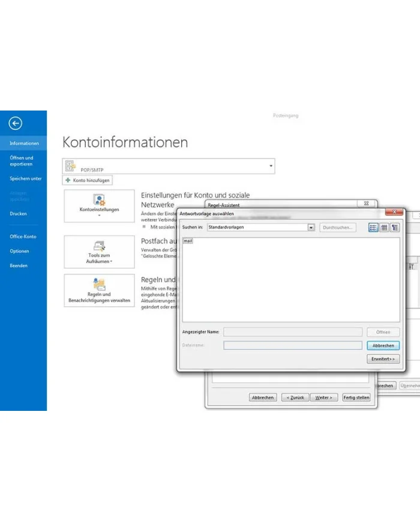Click the 'Erweitert>>' button

(x=383, y=359)
